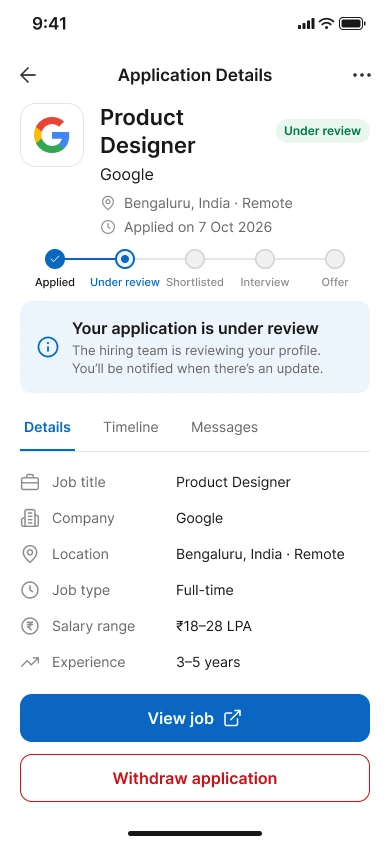Screen dimensions: 390x844
Task: Select the Offer step circle
Action: coord(335,259)
